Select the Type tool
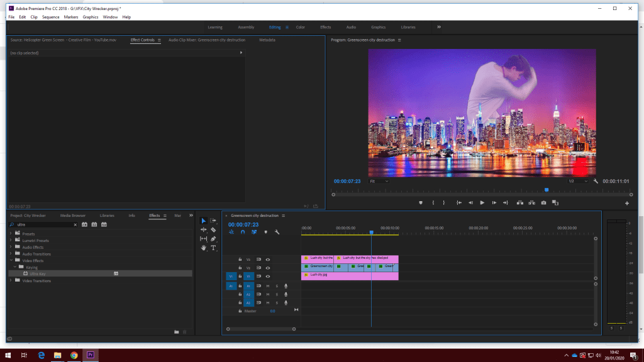644x362 pixels. click(214, 248)
